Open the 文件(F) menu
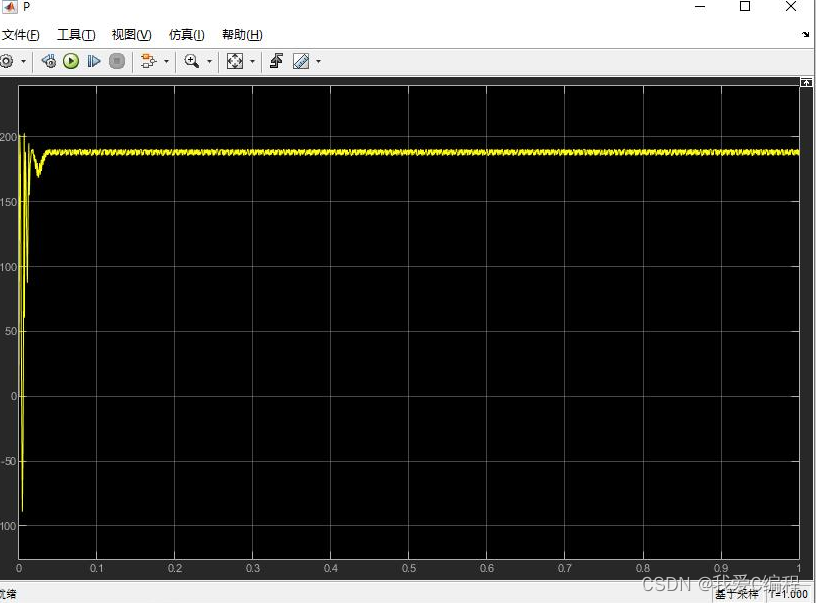The width and height of the screenshot is (816, 603). (x=20, y=35)
